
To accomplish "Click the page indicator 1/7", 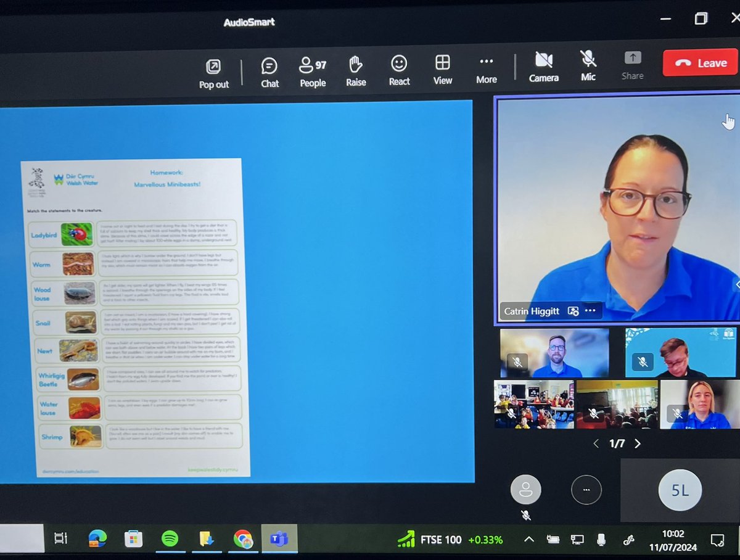I will tap(617, 443).
